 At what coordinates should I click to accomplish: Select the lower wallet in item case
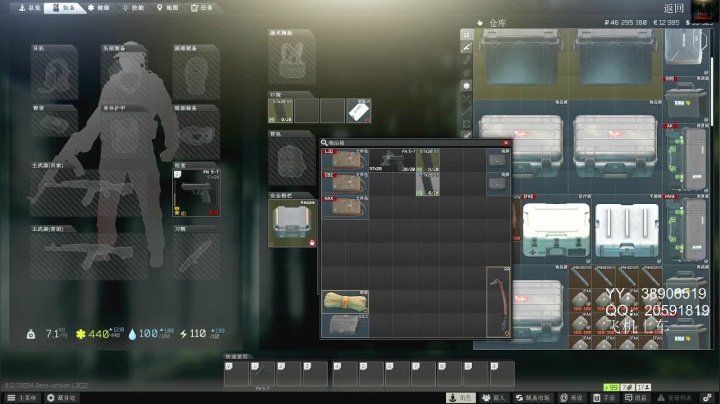tap(498, 184)
